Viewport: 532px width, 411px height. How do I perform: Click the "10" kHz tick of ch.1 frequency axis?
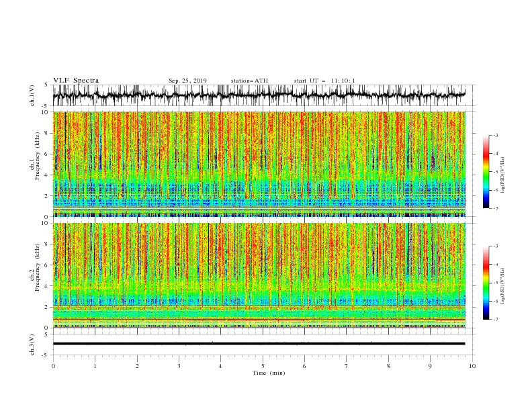pyautogui.click(x=45, y=112)
